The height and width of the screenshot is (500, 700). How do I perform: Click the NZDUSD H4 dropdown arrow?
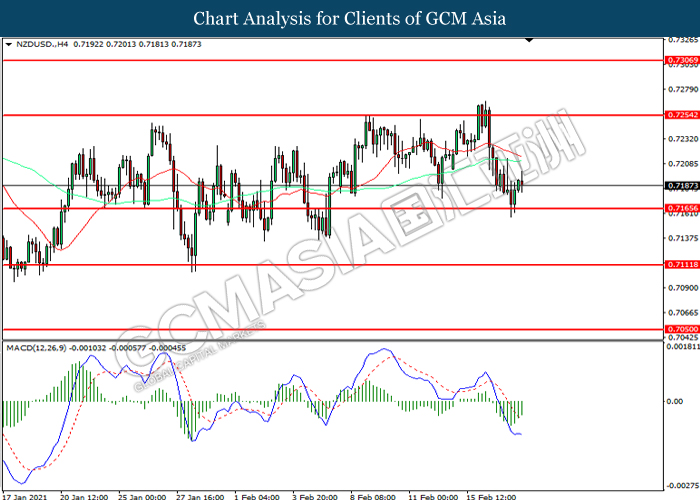click(x=8, y=45)
